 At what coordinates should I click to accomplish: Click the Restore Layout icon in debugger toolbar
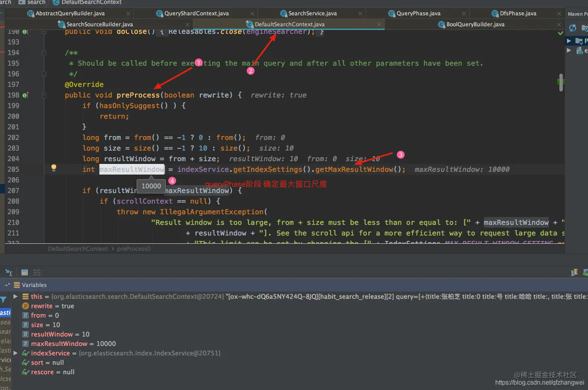pyautogui.click(x=574, y=272)
